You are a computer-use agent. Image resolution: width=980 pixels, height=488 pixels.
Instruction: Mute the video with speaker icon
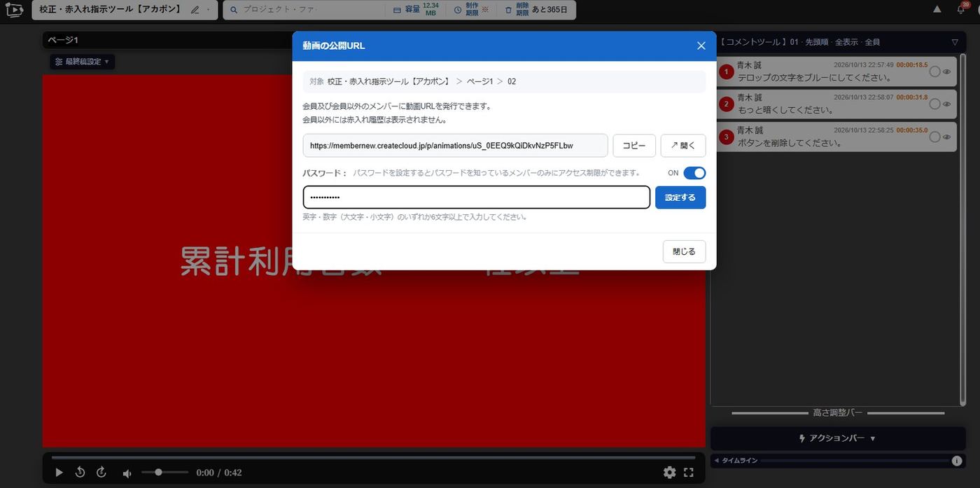pos(127,473)
